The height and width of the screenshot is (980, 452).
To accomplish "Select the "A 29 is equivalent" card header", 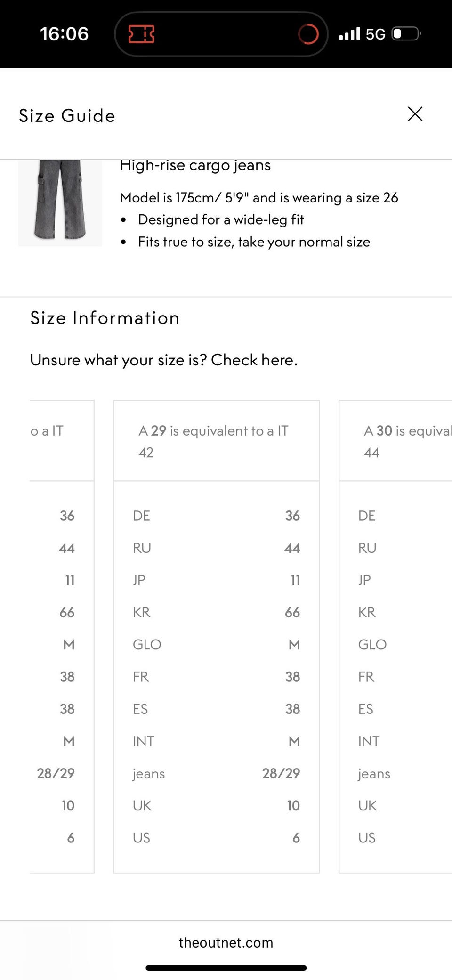I will click(216, 441).
